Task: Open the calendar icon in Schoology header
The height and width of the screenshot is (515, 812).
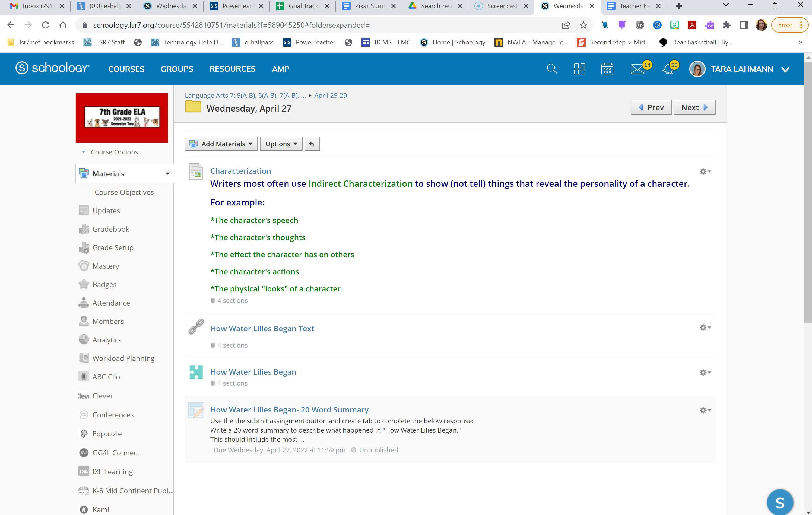Action: click(607, 69)
